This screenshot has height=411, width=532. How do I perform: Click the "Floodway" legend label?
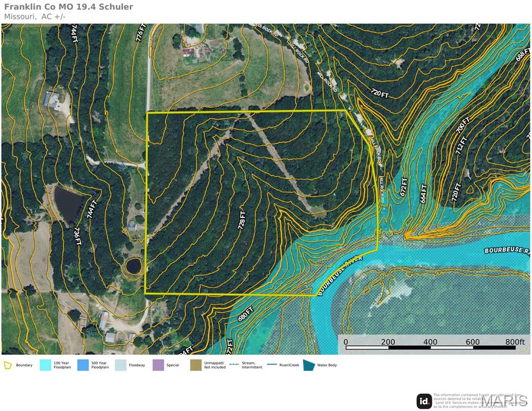(137, 366)
